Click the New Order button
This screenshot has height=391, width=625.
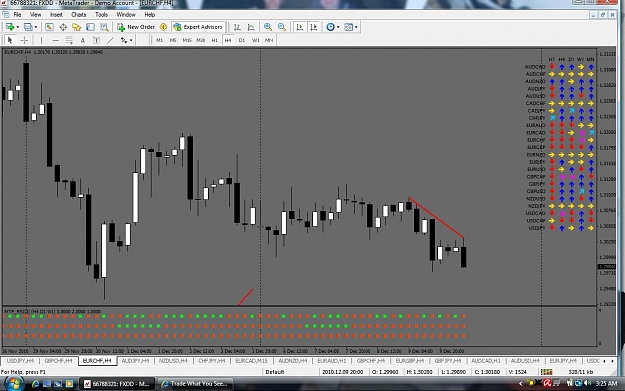click(136, 27)
